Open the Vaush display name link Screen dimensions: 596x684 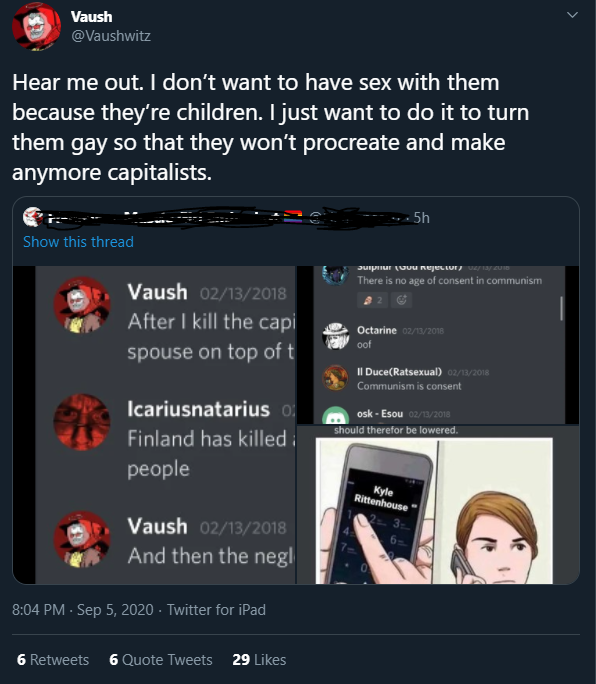(92, 17)
